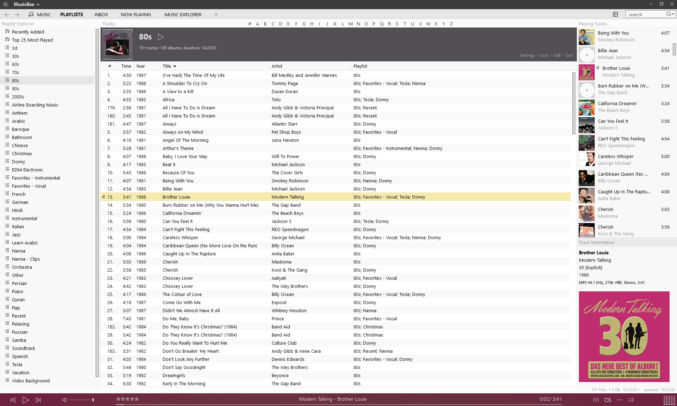
Task: Select the Africa track by Toto
Action: pos(335,100)
